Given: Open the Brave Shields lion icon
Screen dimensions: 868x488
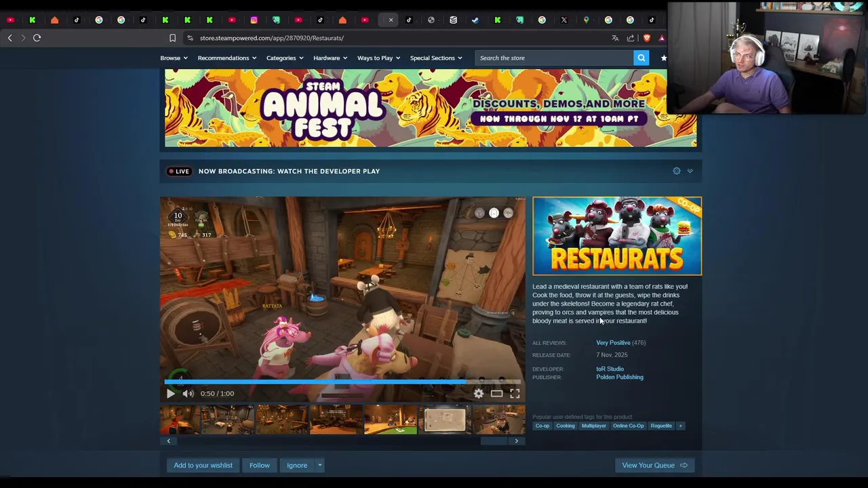Looking at the screenshot, I should [x=646, y=38].
